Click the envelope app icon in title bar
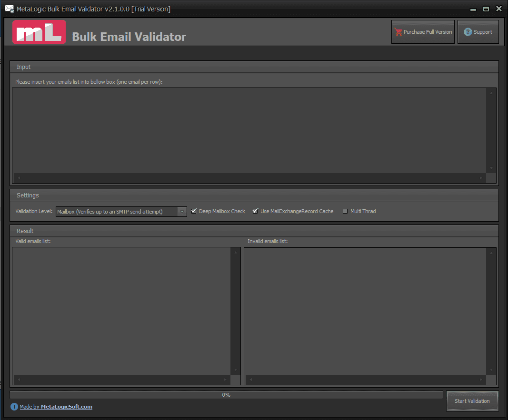508x420 pixels. pos(10,9)
